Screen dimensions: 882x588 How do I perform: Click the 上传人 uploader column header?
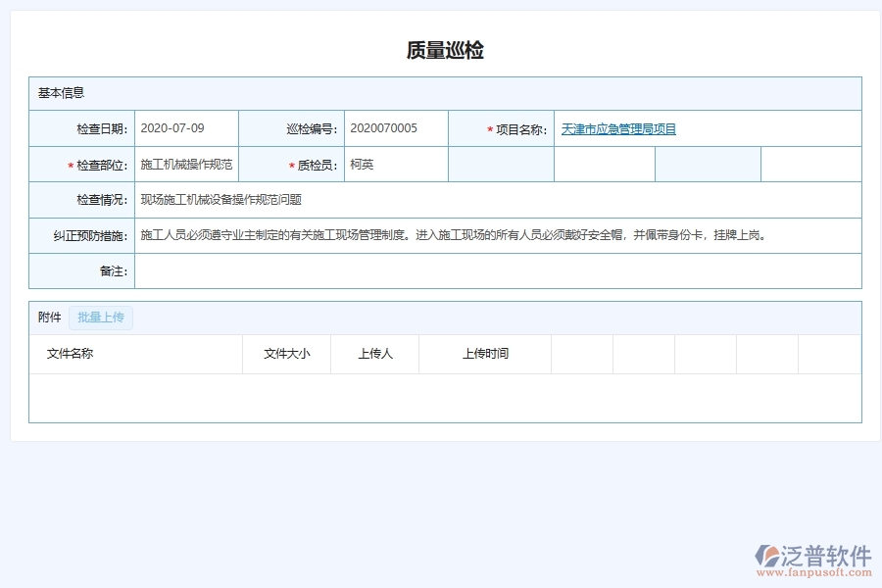[x=375, y=354]
